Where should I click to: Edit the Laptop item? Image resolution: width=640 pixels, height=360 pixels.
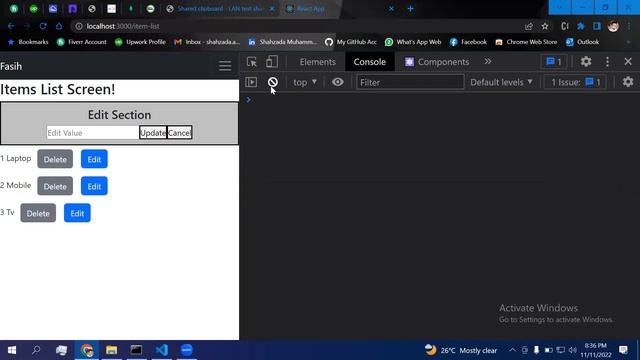94,159
